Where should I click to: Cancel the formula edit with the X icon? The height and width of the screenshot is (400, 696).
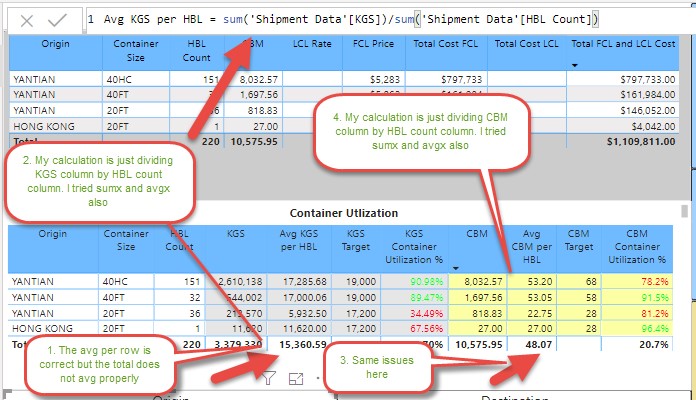pos(27,20)
